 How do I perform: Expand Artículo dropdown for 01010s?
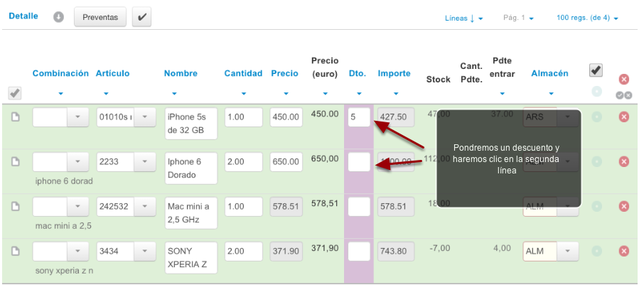tap(144, 117)
